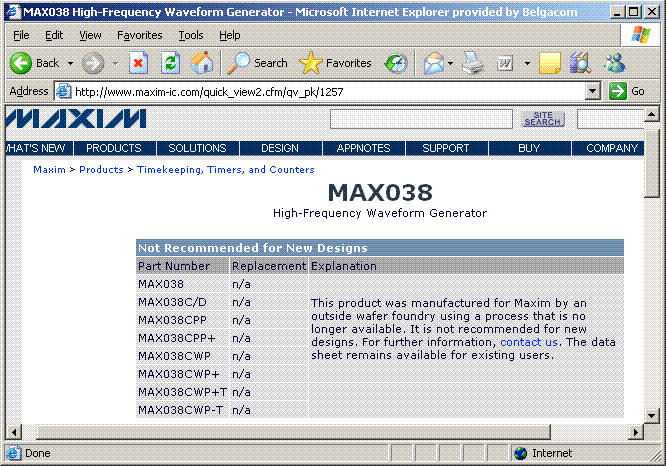This screenshot has height=466, width=666.
Task: Open the Mail dropdown arrow
Action: point(450,64)
